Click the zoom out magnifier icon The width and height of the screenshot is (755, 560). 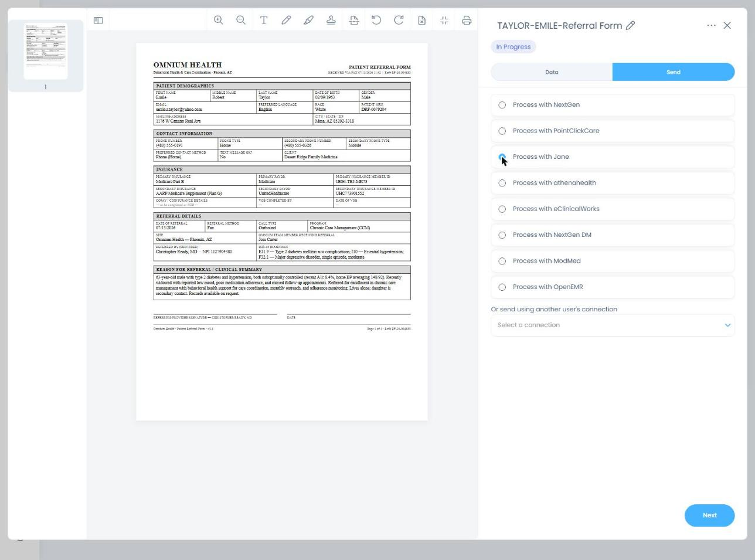tap(241, 20)
